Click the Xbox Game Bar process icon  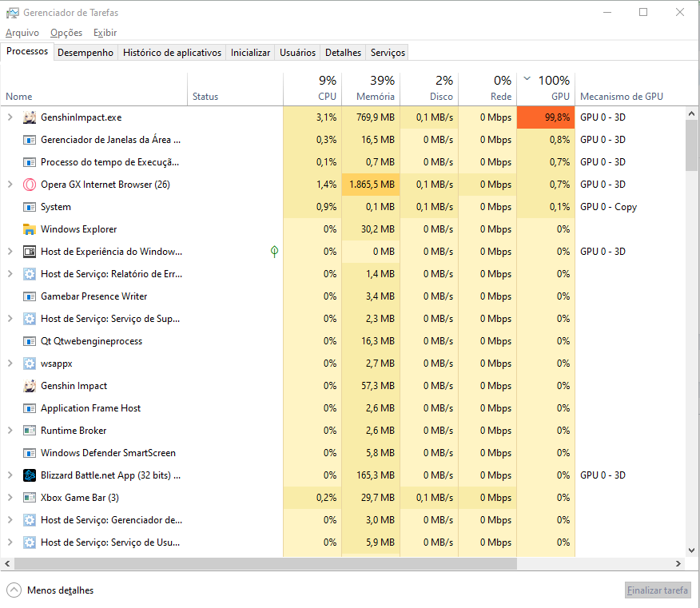(x=30, y=498)
